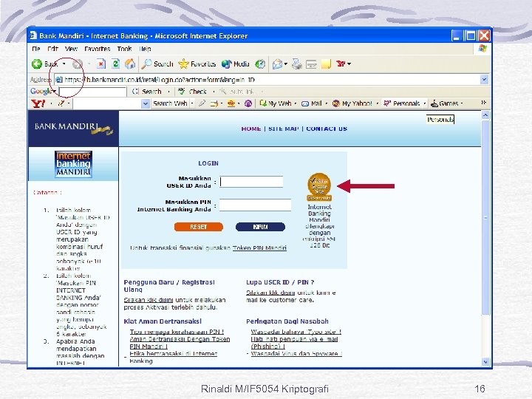The height and width of the screenshot is (399, 532).
Task: Expand the Search Web dropdown arrow
Action: tap(191, 103)
